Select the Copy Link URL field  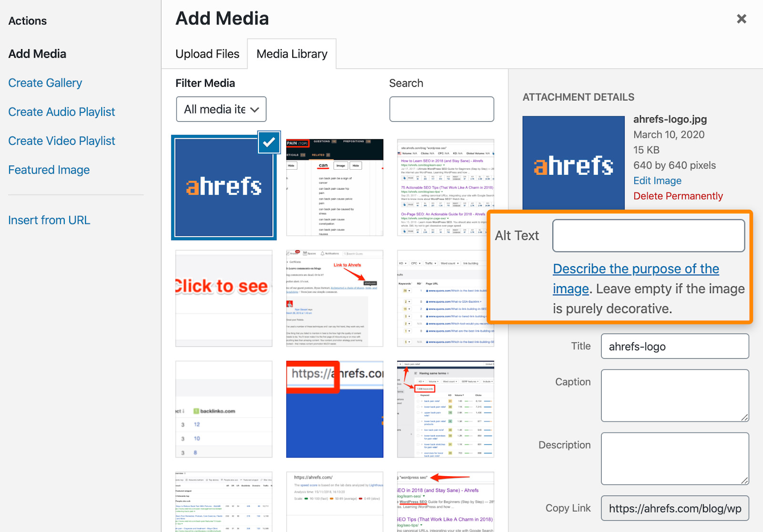674,508
